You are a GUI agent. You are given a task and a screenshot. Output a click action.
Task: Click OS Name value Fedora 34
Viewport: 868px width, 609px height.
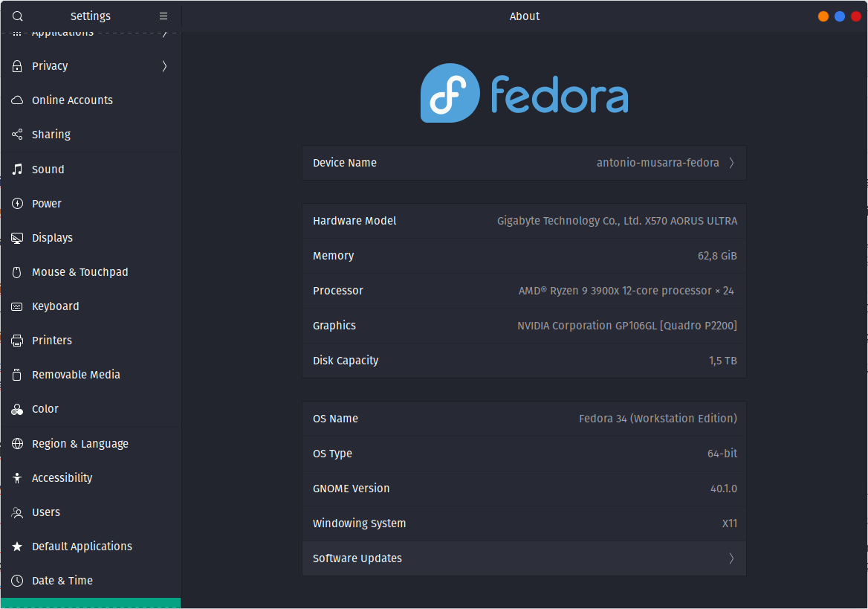tap(658, 419)
